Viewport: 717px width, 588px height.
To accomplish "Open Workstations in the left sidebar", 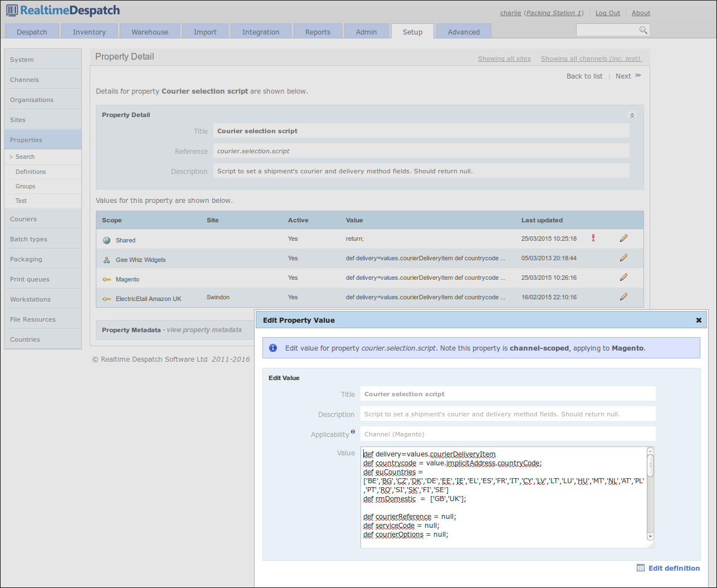I will click(x=43, y=299).
